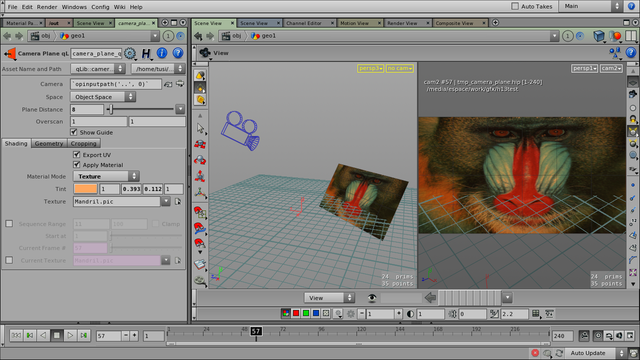This screenshot has height=360, width=640.
Task: Open the gear settings menu beside node name
Action: coord(130,53)
